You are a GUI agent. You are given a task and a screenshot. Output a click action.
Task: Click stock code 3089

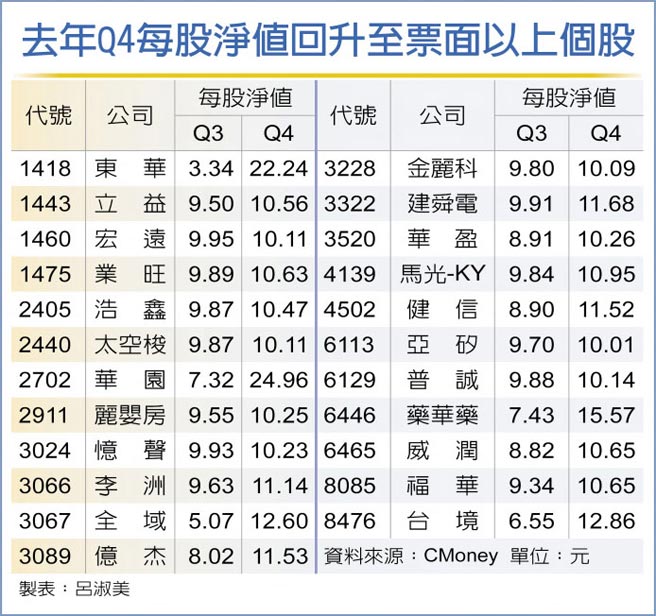tap(45, 556)
